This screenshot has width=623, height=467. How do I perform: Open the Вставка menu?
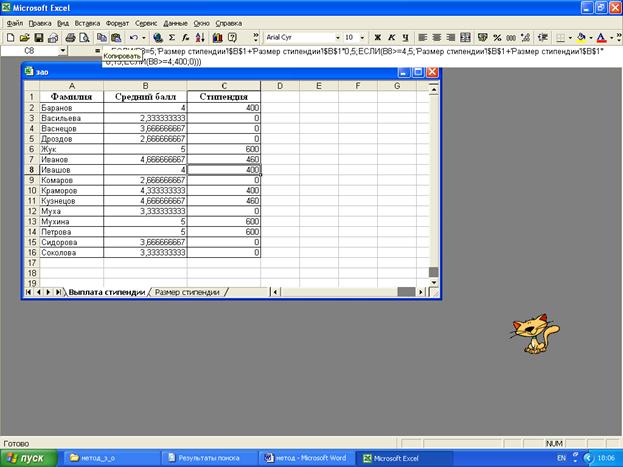tap(87, 23)
